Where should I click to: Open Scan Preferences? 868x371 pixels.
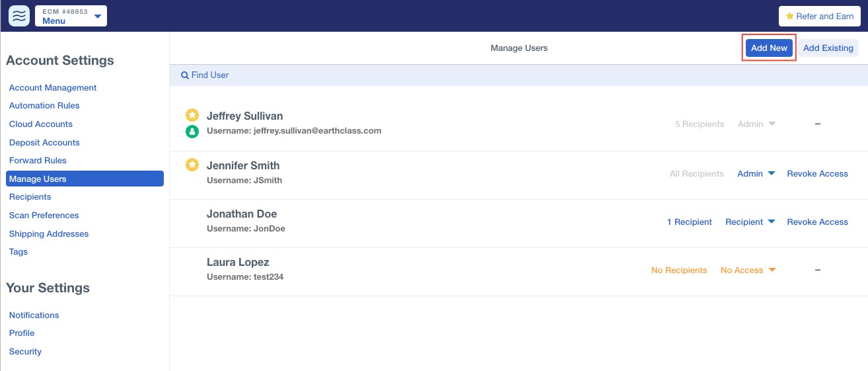point(44,215)
